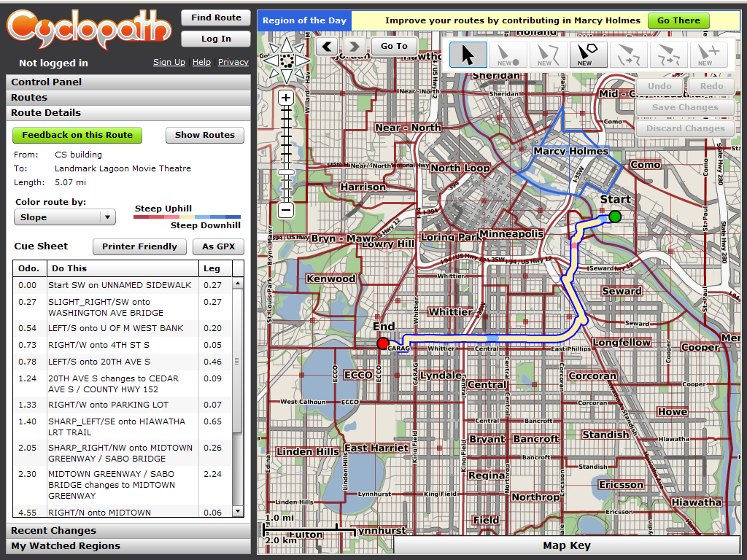Select the arrow pointer map tool
This screenshot has height=560, width=747.
pos(468,54)
